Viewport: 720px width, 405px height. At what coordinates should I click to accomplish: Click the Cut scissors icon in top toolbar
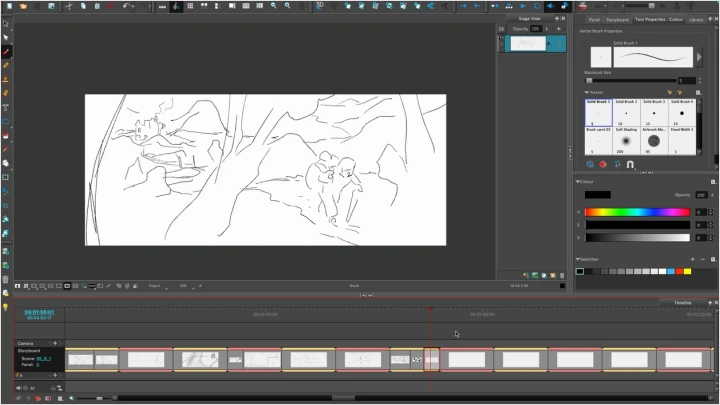click(x=69, y=6)
